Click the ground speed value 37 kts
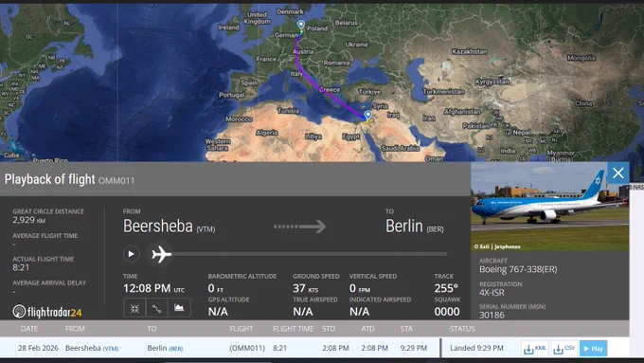 click(306, 288)
